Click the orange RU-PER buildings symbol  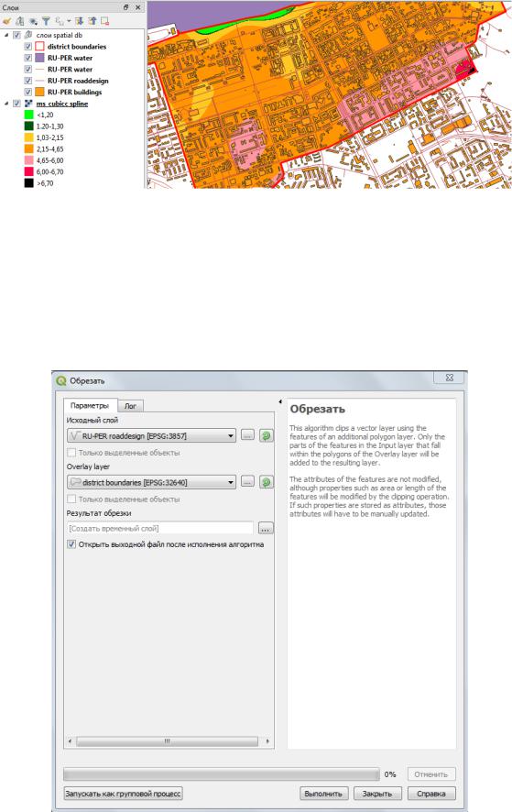(39, 93)
